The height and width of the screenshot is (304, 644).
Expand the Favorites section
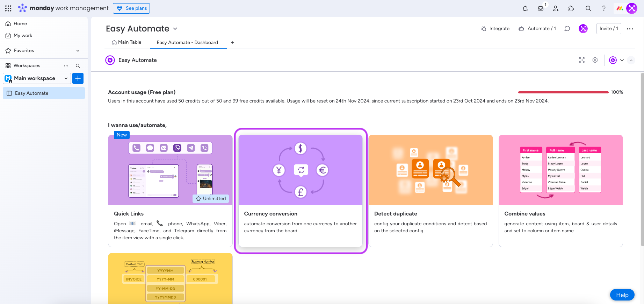(78, 51)
